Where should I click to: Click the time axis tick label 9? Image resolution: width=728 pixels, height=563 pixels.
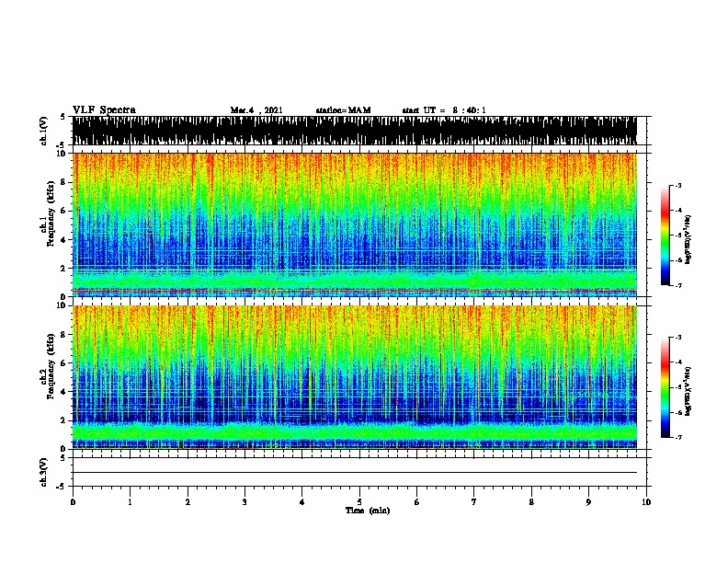[588, 501]
